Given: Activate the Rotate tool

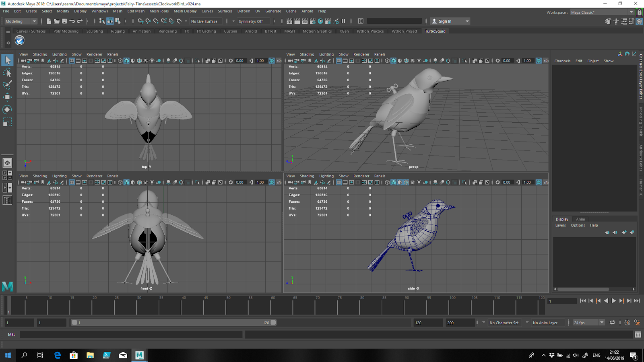Looking at the screenshot, I should click(x=7, y=109).
